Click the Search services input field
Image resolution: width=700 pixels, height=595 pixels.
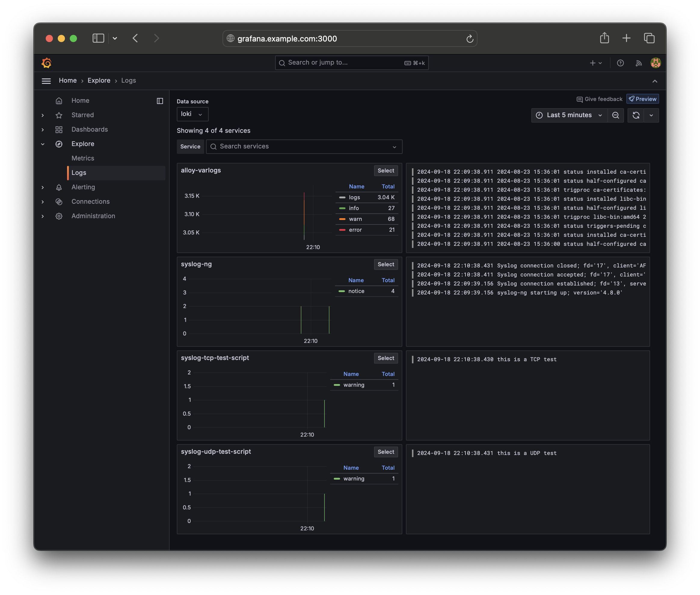[x=304, y=146]
